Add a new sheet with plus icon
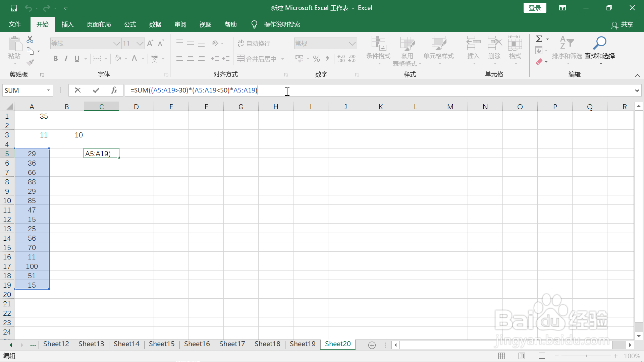 pos(372,345)
